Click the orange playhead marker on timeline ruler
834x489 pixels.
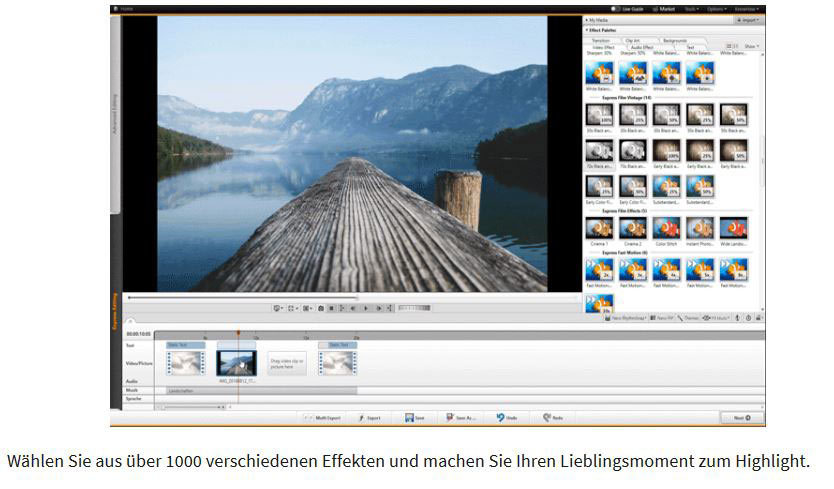point(238,333)
